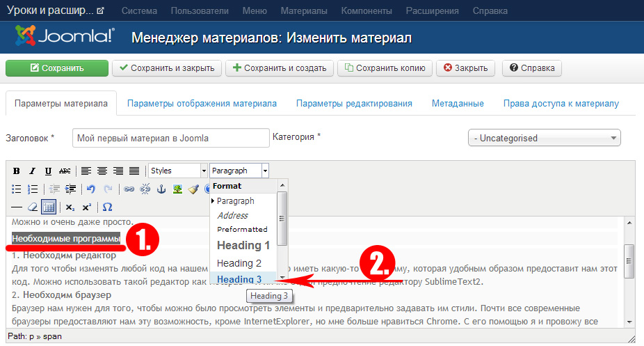Toggle strikethrough formatting
Viewport: 644px width, 346px height.
pyautogui.click(x=65, y=171)
